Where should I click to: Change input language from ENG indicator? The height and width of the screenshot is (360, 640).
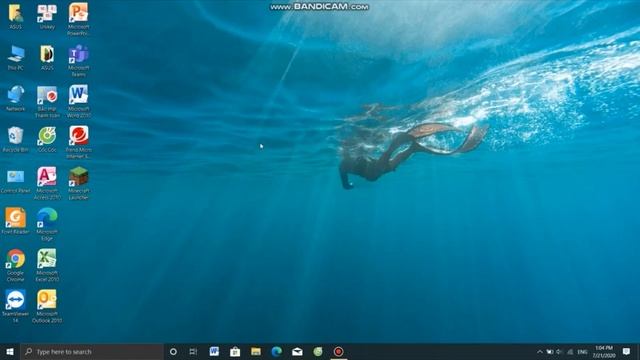coord(582,352)
